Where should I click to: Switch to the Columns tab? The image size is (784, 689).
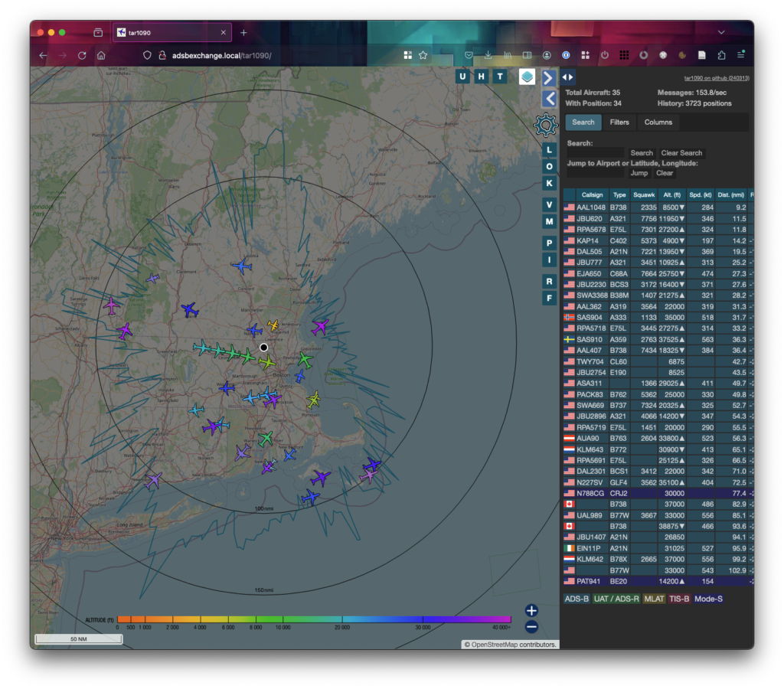click(x=658, y=122)
